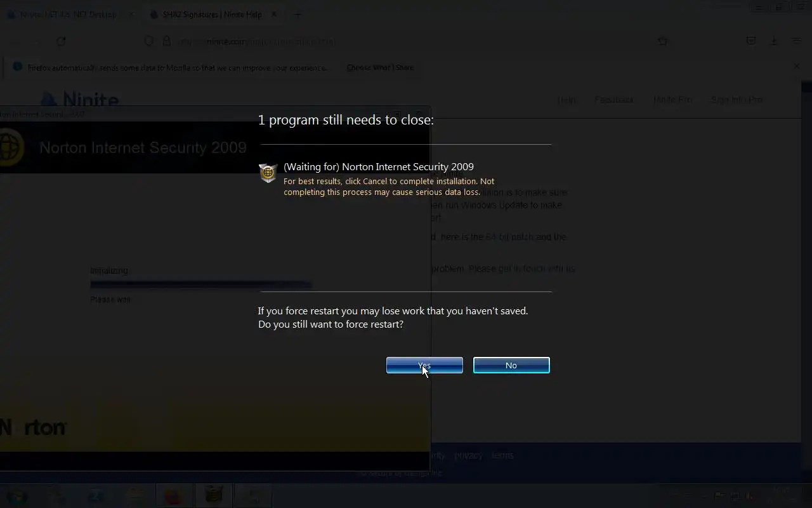Open the privacy footer link

(468, 455)
